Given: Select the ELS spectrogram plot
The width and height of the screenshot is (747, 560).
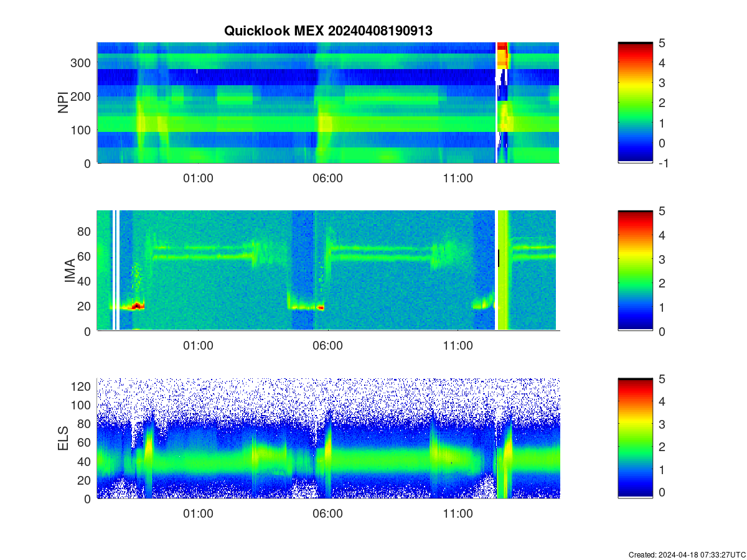Looking at the screenshot, I should point(328,438).
